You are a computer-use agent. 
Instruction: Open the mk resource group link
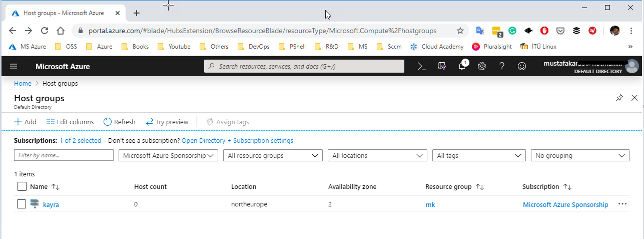(430, 204)
